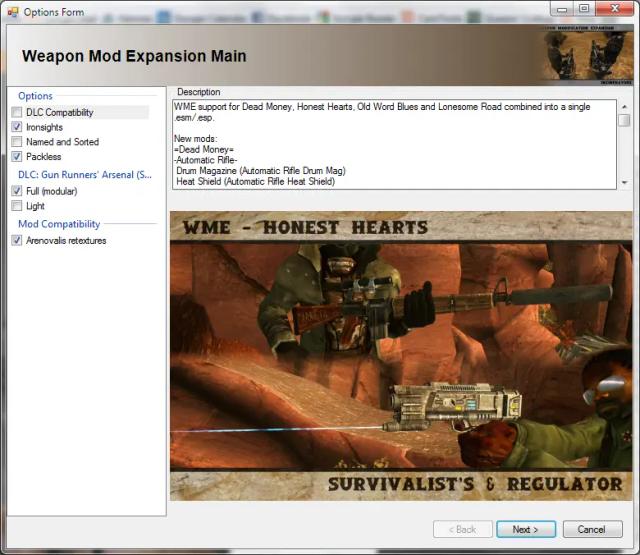Click the '-Automatic Rifle-' line in description
Viewport: 640px width, 555px height.
(x=205, y=160)
